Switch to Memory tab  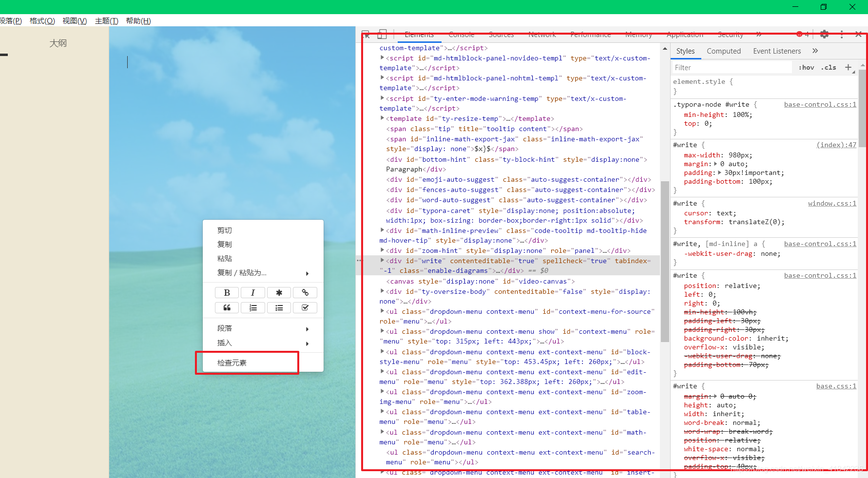(x=638, y=35)
